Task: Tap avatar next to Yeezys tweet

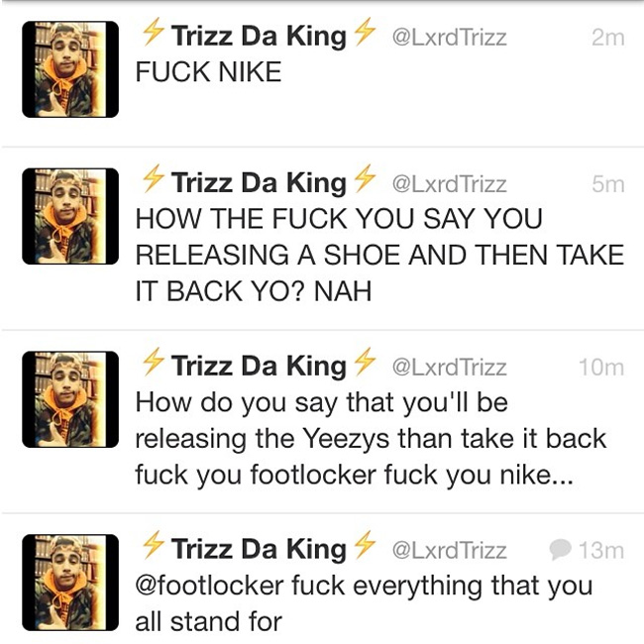Action: pyautogui.click(x=70, y=399)
